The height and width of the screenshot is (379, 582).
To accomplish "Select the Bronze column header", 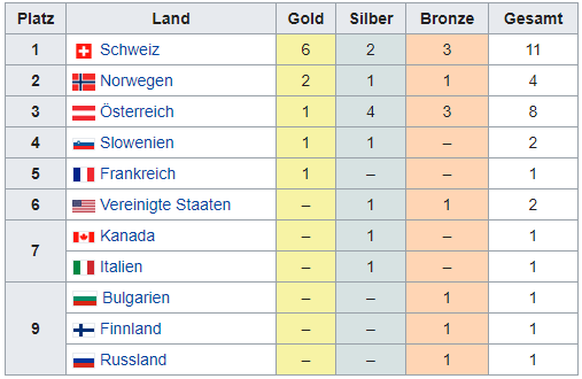I will (447, 19).
